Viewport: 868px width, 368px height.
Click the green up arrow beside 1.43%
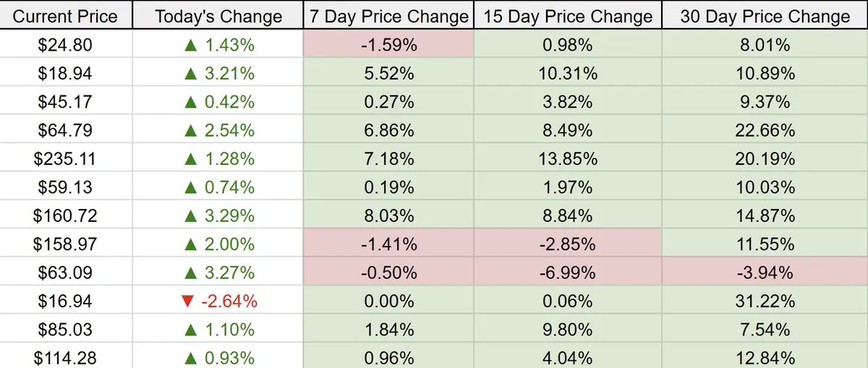pyautogui.click(x=191, y=46)
